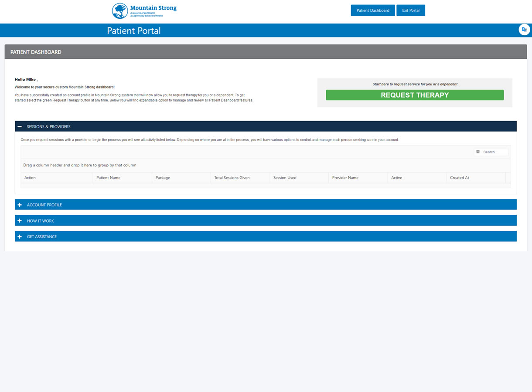Image resolution: width=532 pixels, height=392 pixels.
Task: Open Patient Dashboard from the top navigation
Action: pos(372,10)
